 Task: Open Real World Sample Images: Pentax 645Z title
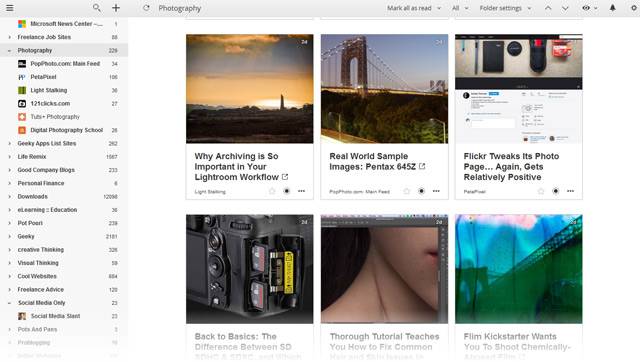pos(372,161)
